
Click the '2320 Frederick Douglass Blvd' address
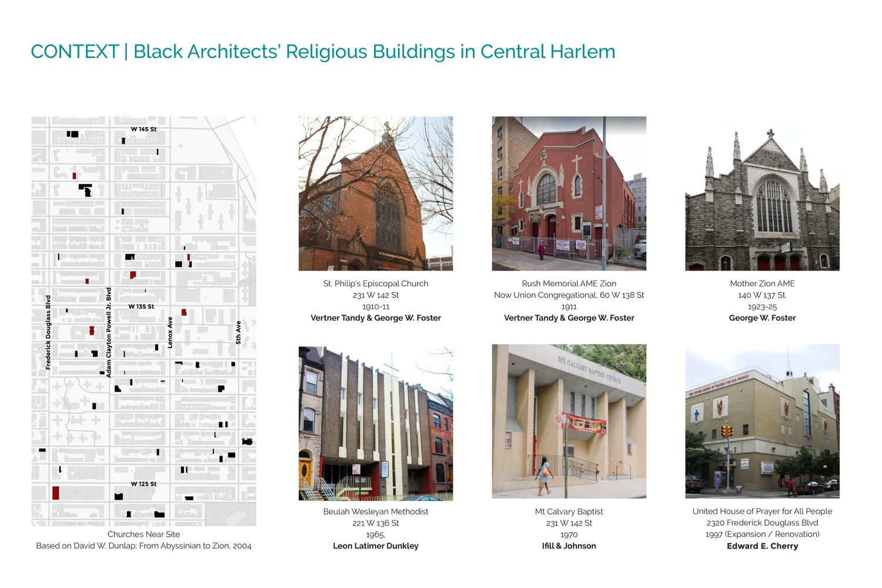click(762, 523)
